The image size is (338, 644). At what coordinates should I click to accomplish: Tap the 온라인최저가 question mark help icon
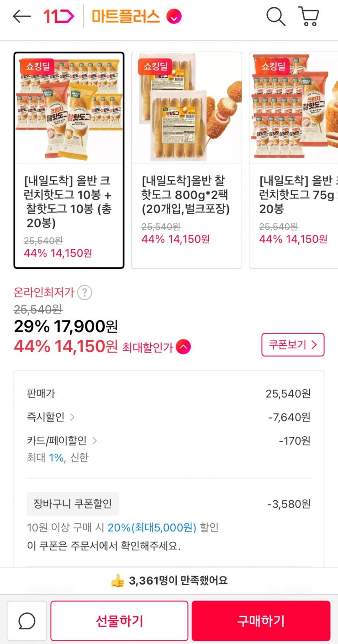(x=84, y=293)
